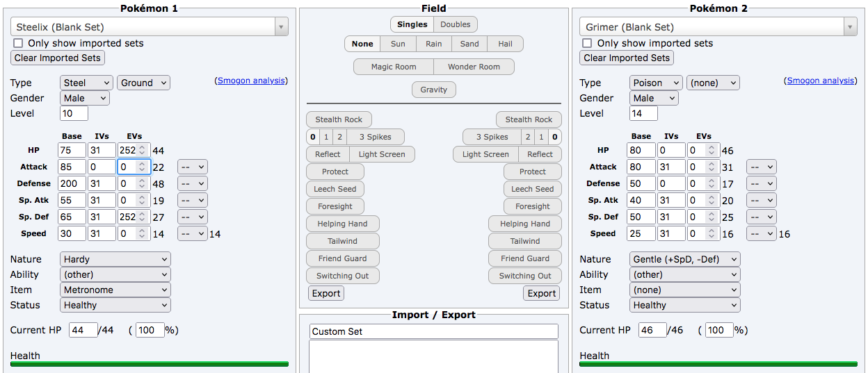Screen dimensions: 868x373
Task: Toggle Foresight on Steelix's field side
Action: tap(337, 206)
